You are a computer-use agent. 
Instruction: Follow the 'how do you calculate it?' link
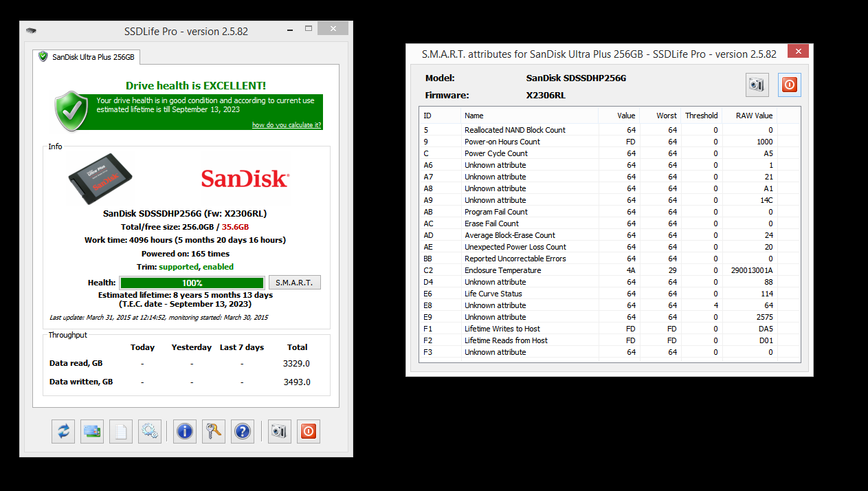[287, 125]
